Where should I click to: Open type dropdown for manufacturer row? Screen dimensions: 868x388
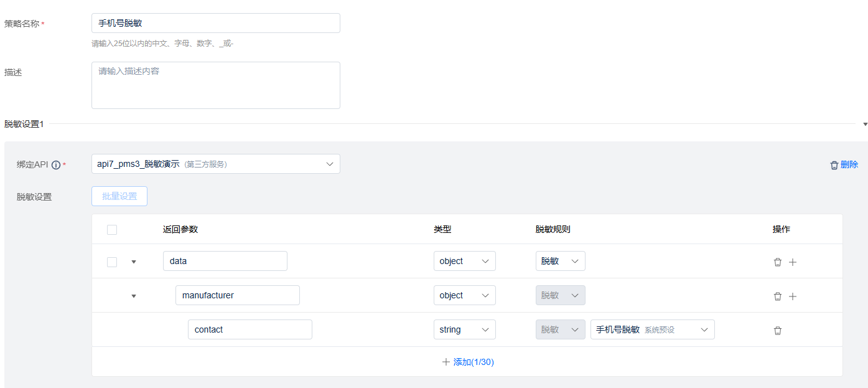tap(465, 295)
